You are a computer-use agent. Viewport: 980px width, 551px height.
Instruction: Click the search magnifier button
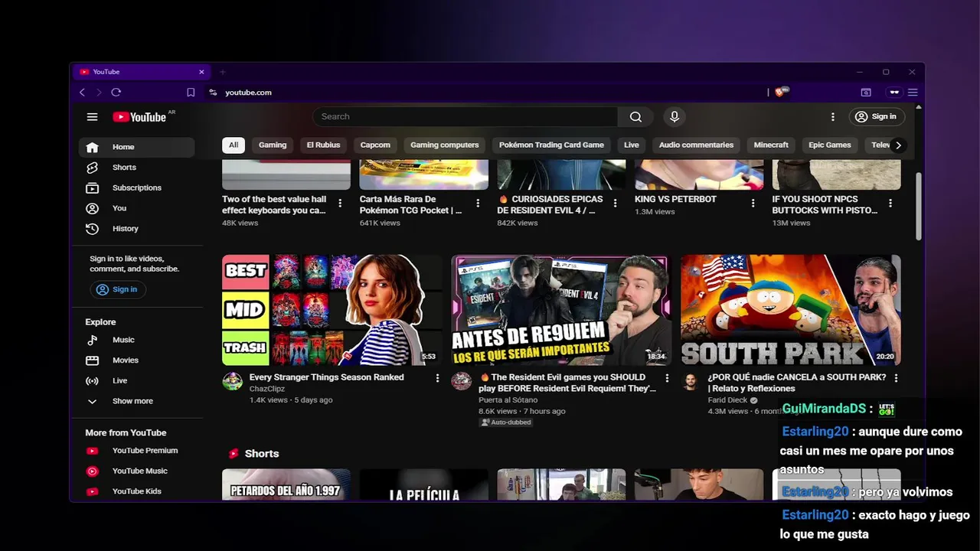[x=635, y=116]
